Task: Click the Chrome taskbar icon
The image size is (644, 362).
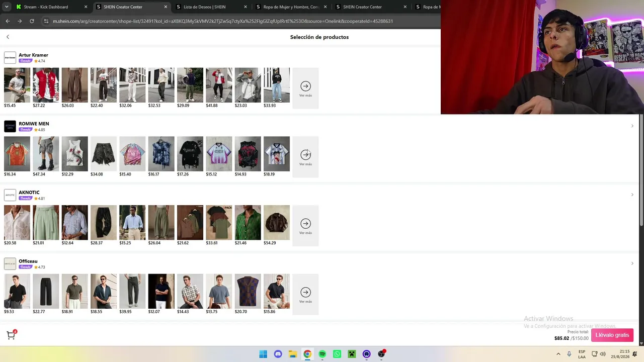Action: point(307,354)
